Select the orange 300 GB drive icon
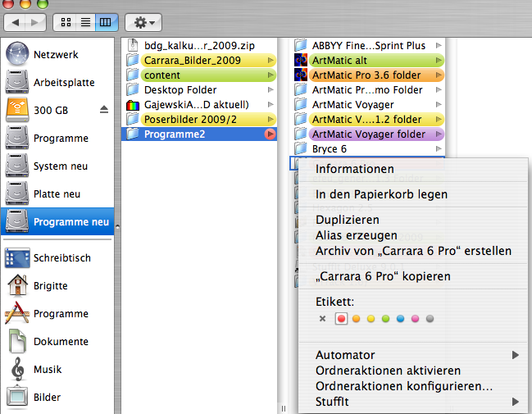Image resolution: width=532 pixels, height=414 pixels. pyautogui.click(x=17, y=110)
